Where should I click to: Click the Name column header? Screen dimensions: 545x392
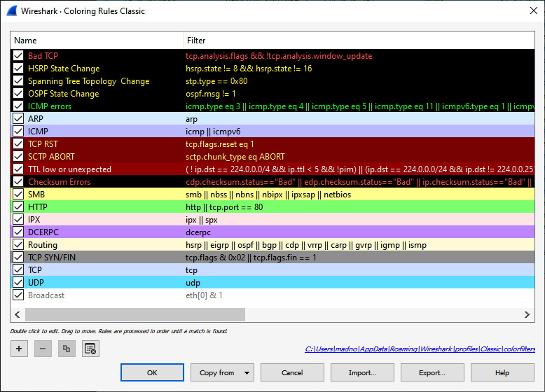point(97,41)
